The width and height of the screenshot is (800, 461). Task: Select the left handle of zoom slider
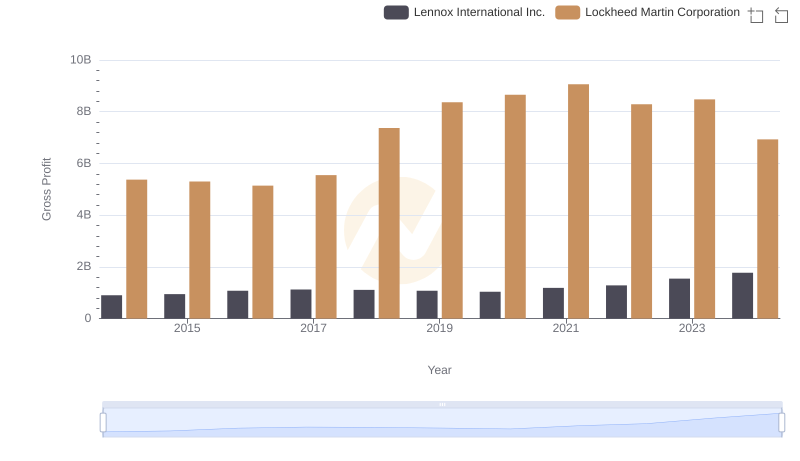103,423
